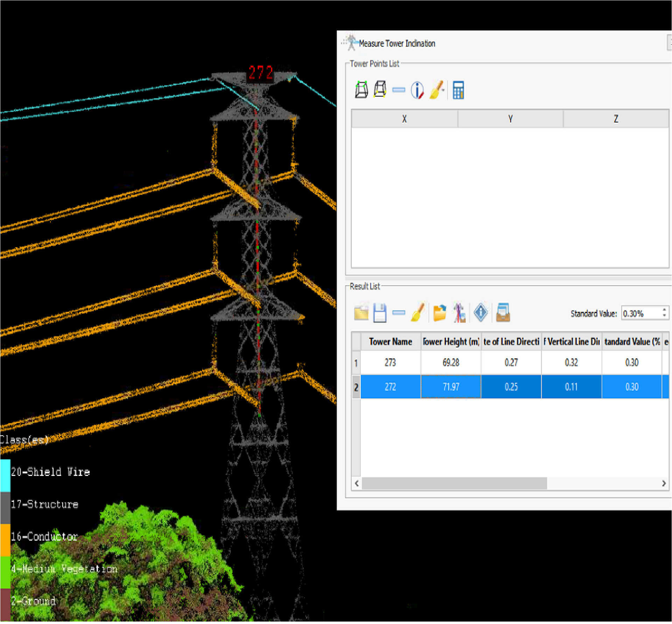Viewport: 672px width, 624px height.
Task: Increase Standard Value with the up stepper arrow
Action: point(665,310)
